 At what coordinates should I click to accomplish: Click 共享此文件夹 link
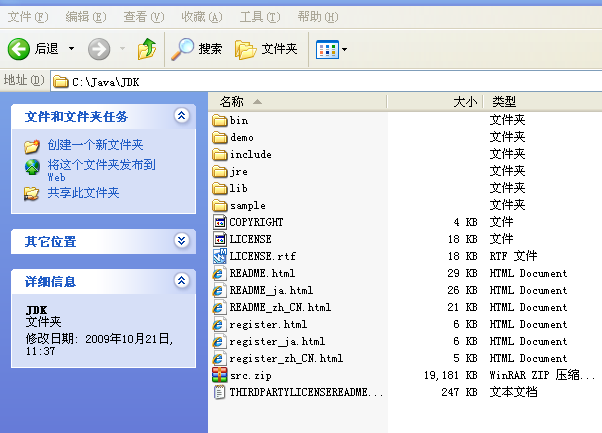83,193
